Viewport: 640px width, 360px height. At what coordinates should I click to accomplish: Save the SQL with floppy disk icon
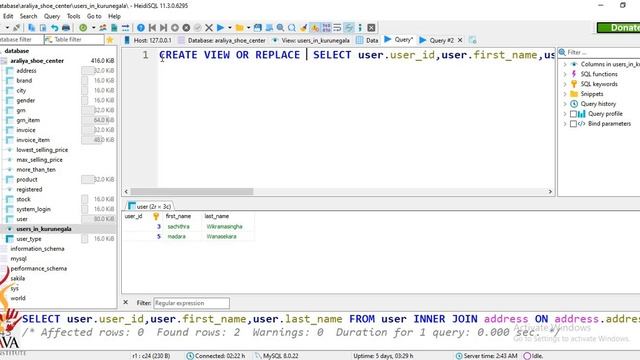pyautogui.click(x=258, y=28)
